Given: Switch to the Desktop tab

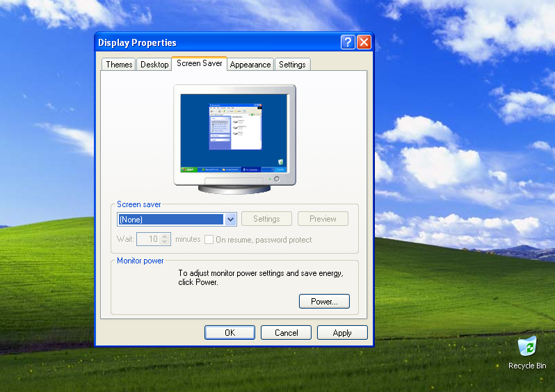Looking at the screenshot, I should (x=154, y=65).
